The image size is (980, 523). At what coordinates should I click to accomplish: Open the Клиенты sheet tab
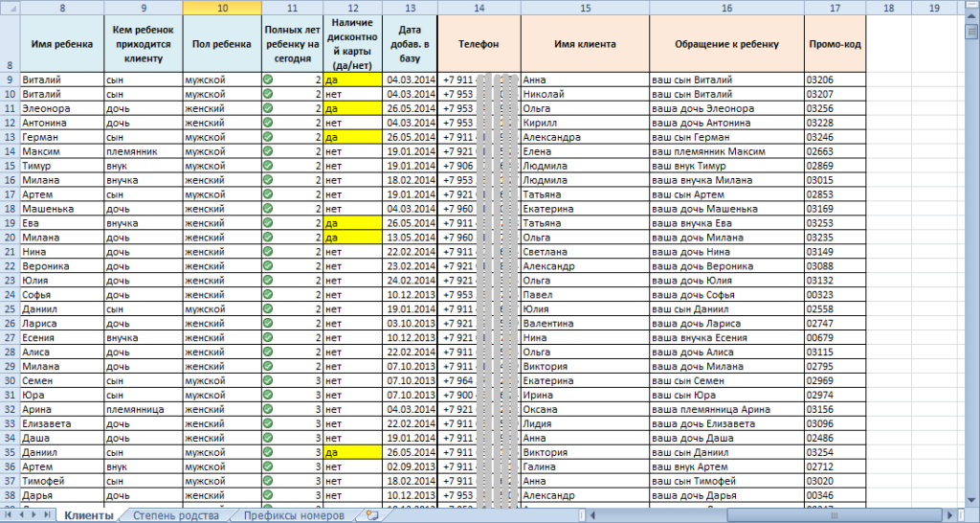point(89,515)
